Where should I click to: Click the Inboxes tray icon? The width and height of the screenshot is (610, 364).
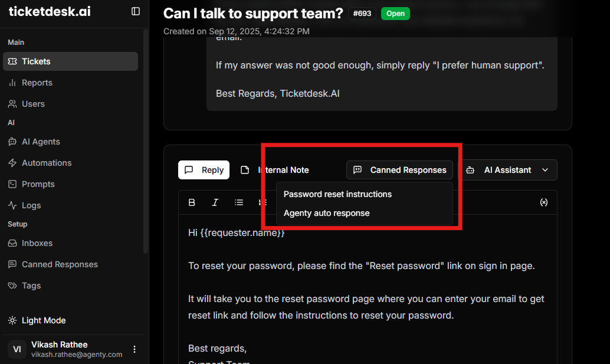point(12,243)
